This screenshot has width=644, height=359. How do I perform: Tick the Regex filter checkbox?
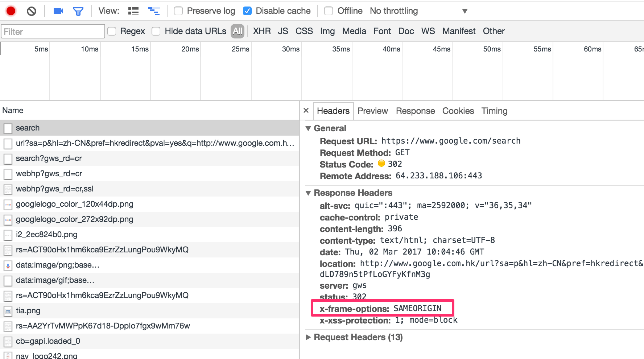112,31
